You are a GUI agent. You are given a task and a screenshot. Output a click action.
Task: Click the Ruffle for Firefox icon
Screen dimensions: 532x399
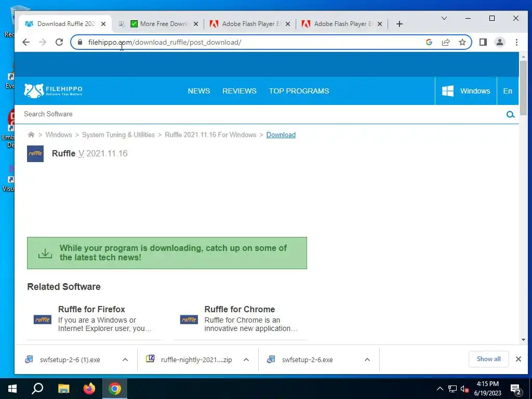click(x=43, y=320)
